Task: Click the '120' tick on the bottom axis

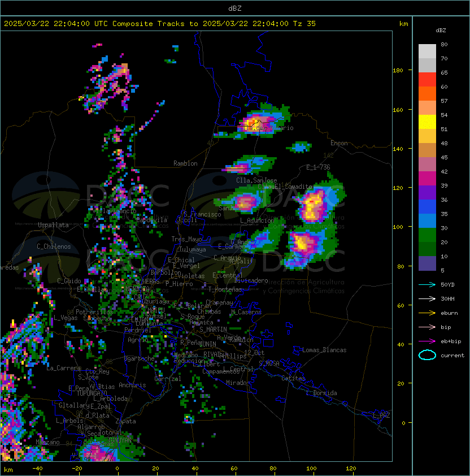Action: [351, 469]
